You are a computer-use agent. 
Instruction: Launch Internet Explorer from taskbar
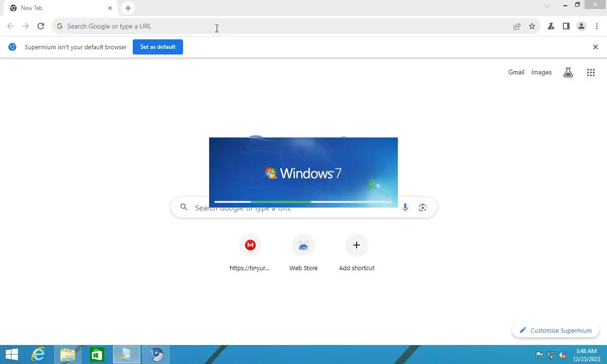38,355
